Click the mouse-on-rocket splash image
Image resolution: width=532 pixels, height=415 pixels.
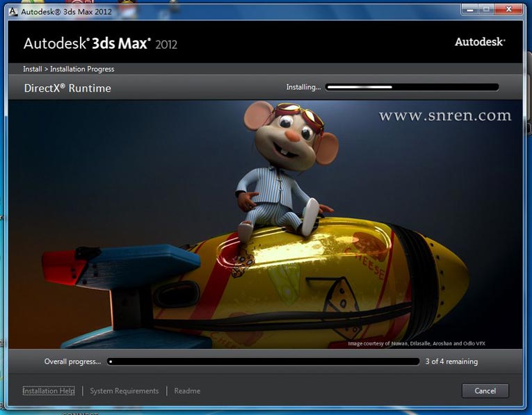tap(266, 224)
